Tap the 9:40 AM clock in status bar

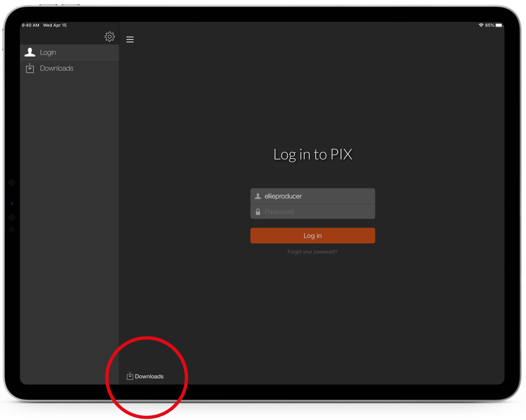pyautogui.click(x=31, y=25)
